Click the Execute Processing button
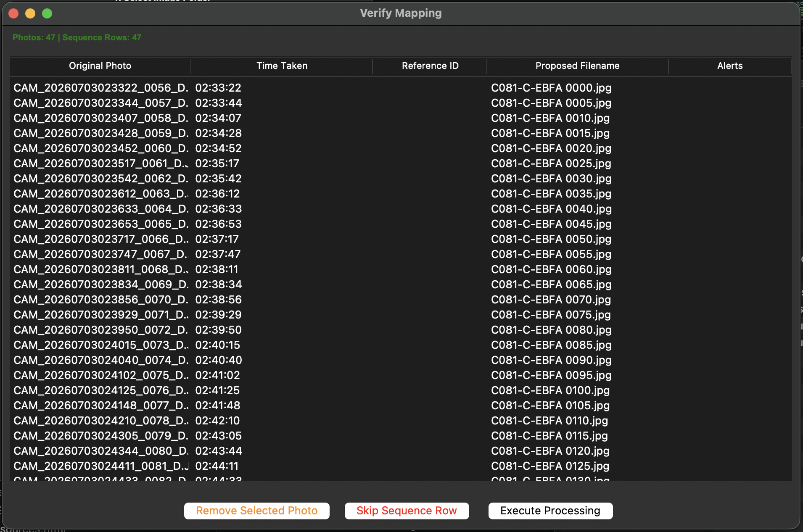803x532 pixels. (x=550, y=511)
